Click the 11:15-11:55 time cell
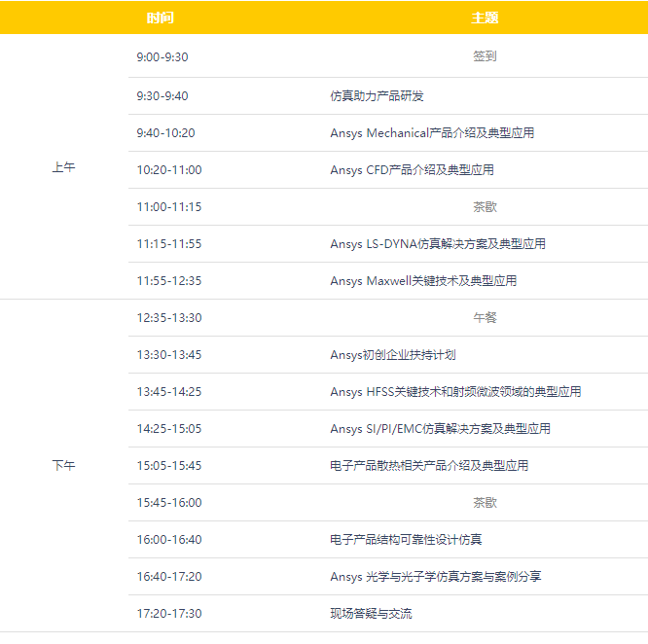 point(169,244)
